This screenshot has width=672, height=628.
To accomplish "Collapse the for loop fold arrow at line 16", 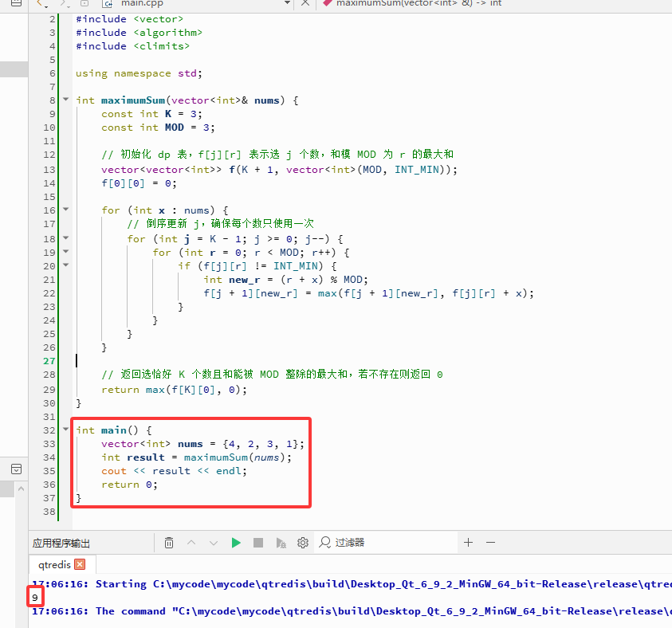I will (x=66, y=210).
